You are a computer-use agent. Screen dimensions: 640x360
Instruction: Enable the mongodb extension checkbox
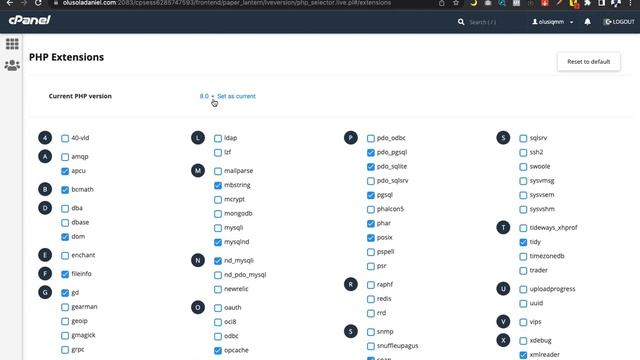(x=218, y=214)
